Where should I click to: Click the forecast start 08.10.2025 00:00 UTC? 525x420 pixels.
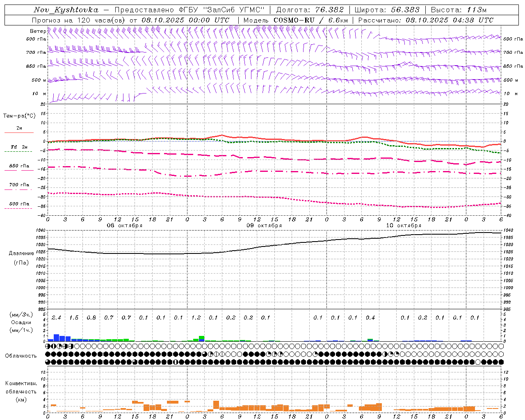coord(185,20)
